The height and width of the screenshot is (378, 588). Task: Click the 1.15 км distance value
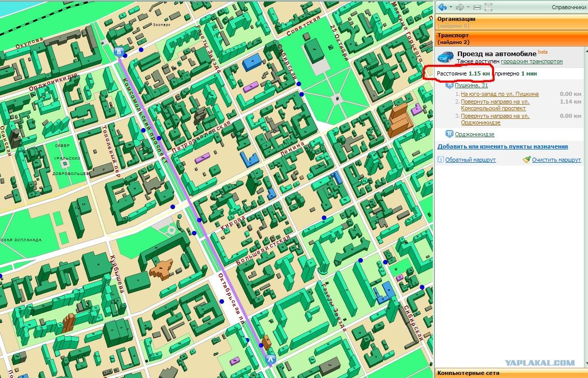click(479, 73)
